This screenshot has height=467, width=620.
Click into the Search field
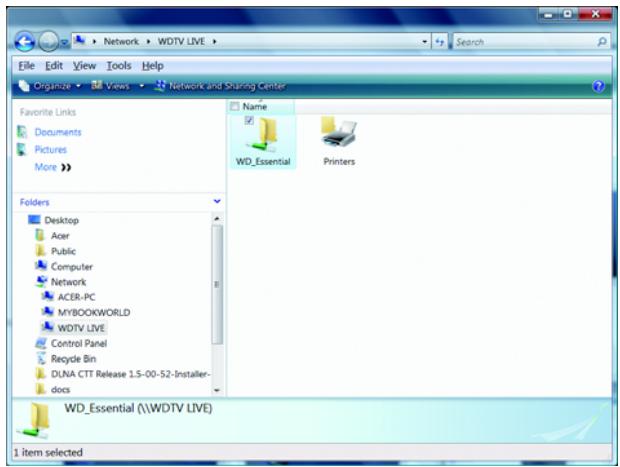pyautogui.click(x=524, y=42)
